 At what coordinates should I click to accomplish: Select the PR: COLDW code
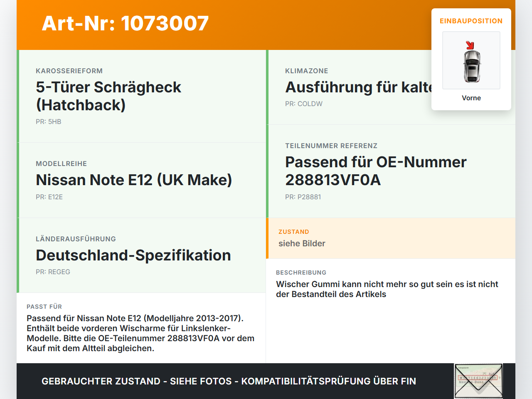(x=304, y=104)
